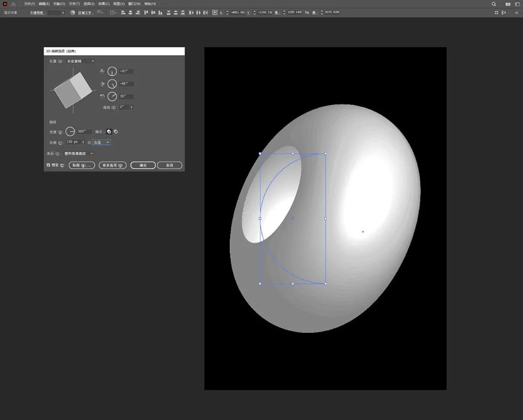Expand the 表面 塑料效果底纹 dropdown
The image size is (523, 420).
(x=78, y=154)
